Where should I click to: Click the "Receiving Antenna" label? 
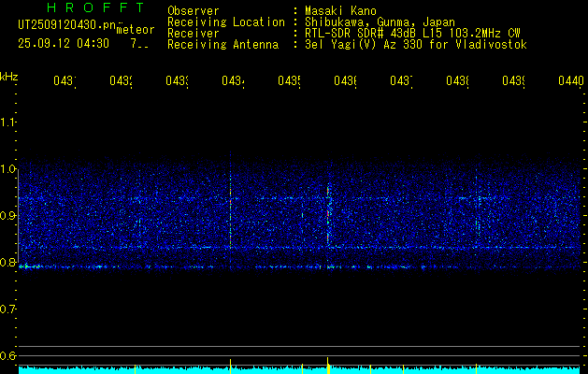coord(222,45)
